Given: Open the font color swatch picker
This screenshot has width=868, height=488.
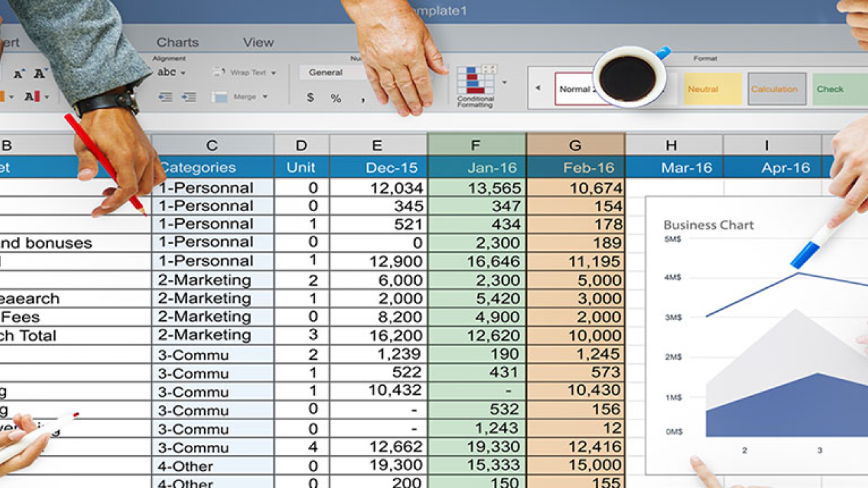Looking at the screenshot, I should tap(45, 96).
